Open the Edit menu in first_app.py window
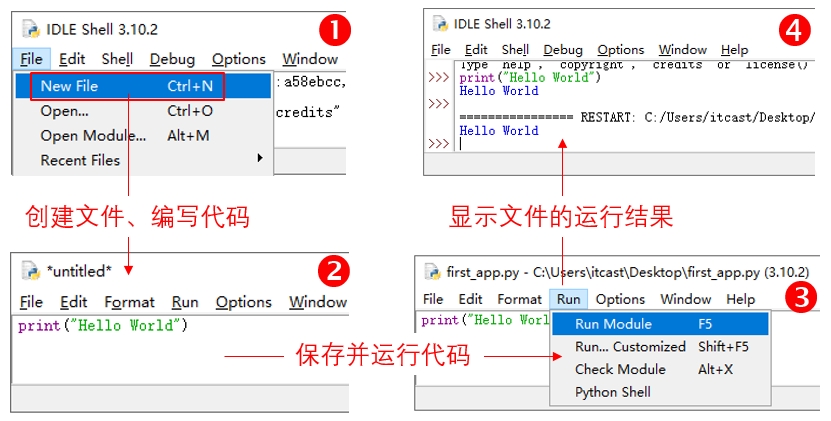The width and height of the screenshot is (831, 421). tap(471, 299)
